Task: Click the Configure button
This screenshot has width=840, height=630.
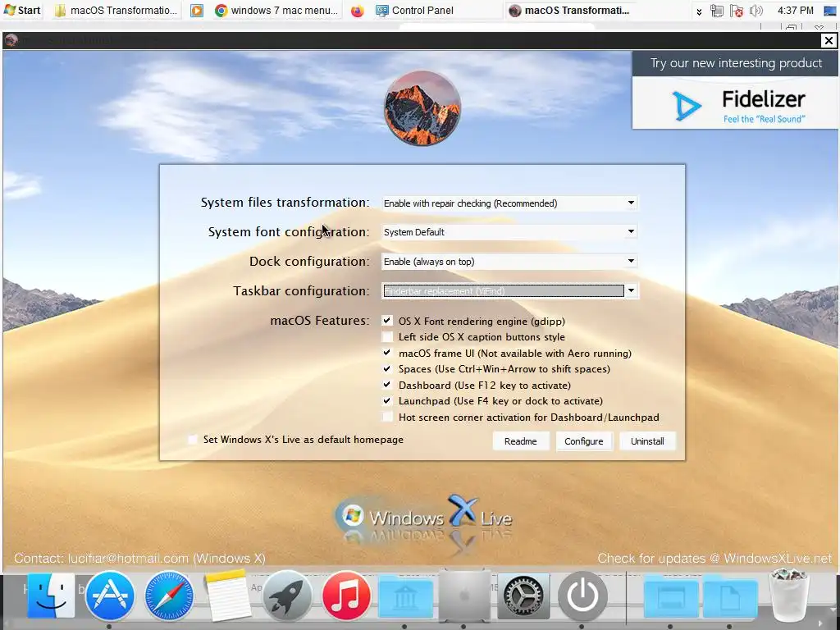Action: tap(584, 441)
